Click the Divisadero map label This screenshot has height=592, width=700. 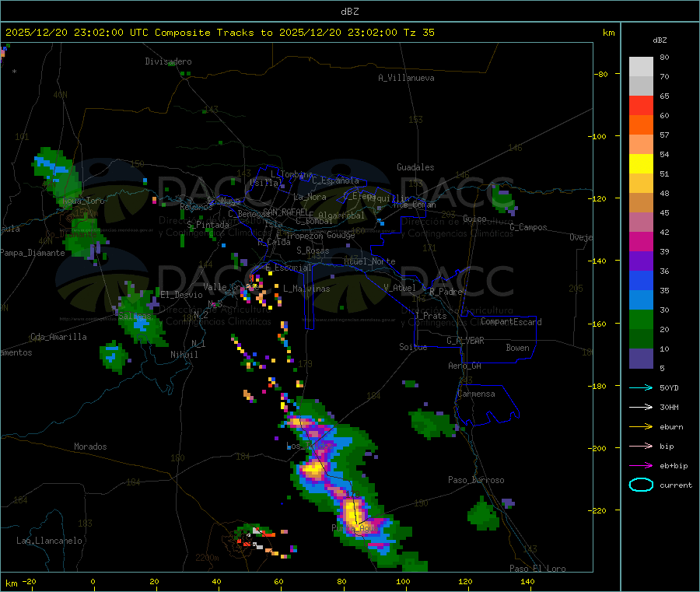pos(168,61)
